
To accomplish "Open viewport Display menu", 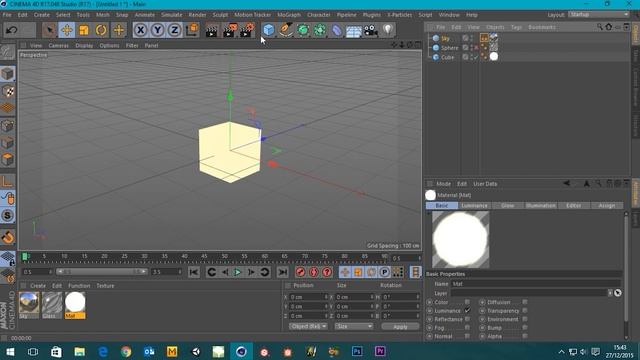I will point(84,45).
